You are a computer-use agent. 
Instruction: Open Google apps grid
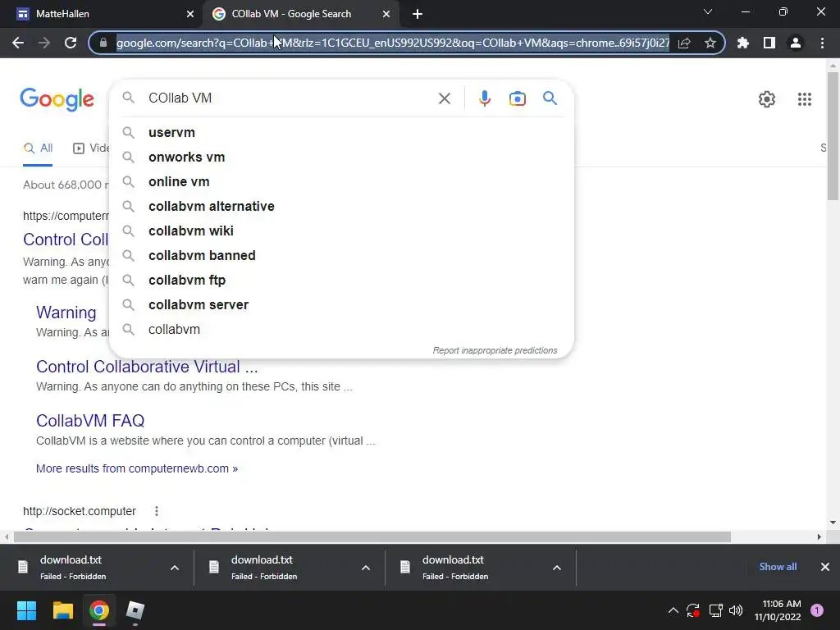point(804,99)
